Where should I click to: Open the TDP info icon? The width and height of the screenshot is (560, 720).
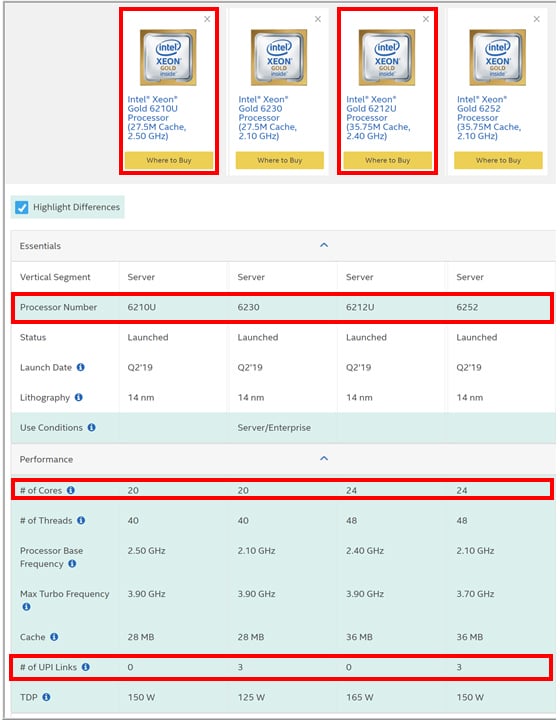pyautogui.click(x=46, y=697)
